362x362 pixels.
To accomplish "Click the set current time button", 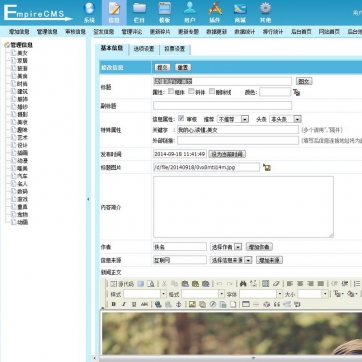I will pos(227,154).
